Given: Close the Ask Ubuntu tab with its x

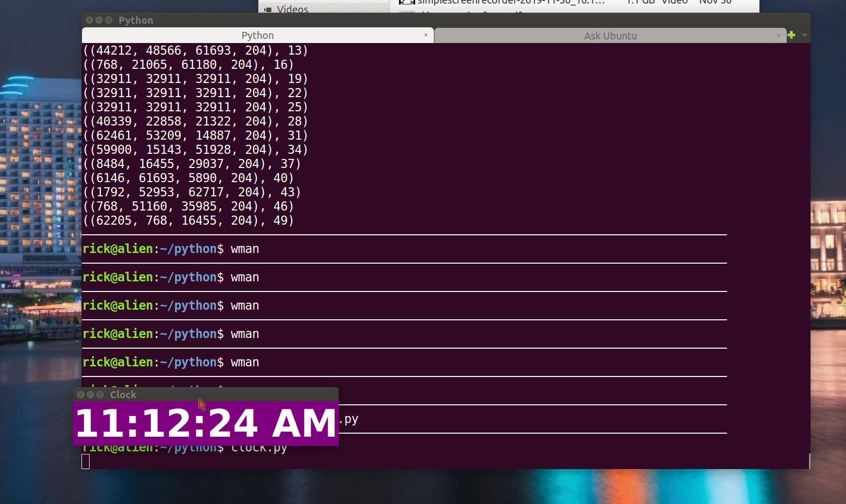Looking at the screenshot, I should 779,35.
